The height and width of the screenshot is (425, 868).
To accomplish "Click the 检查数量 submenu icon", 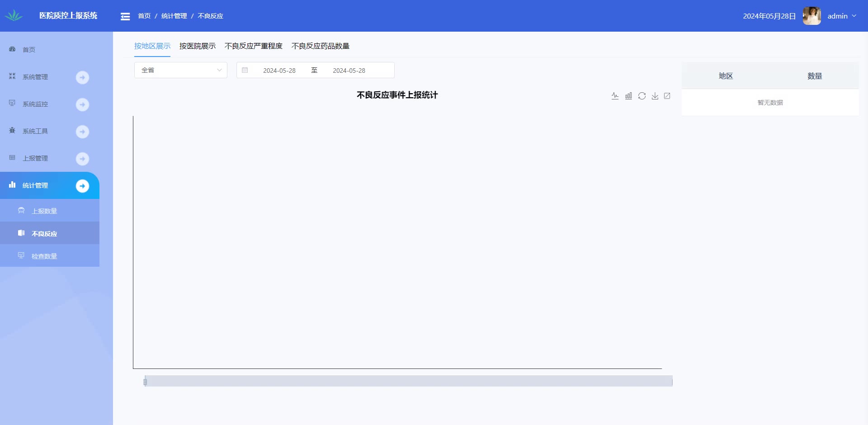I will pyautogui.click(x=21, y=255).
